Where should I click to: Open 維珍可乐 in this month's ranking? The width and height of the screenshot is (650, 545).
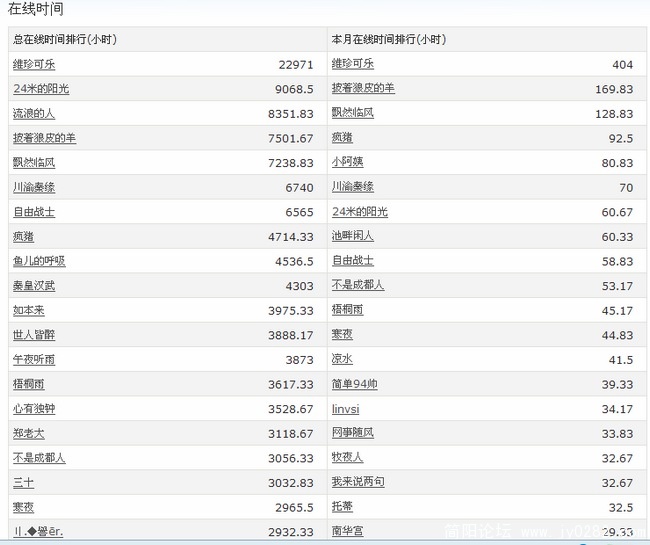click(x=353, y=64)
